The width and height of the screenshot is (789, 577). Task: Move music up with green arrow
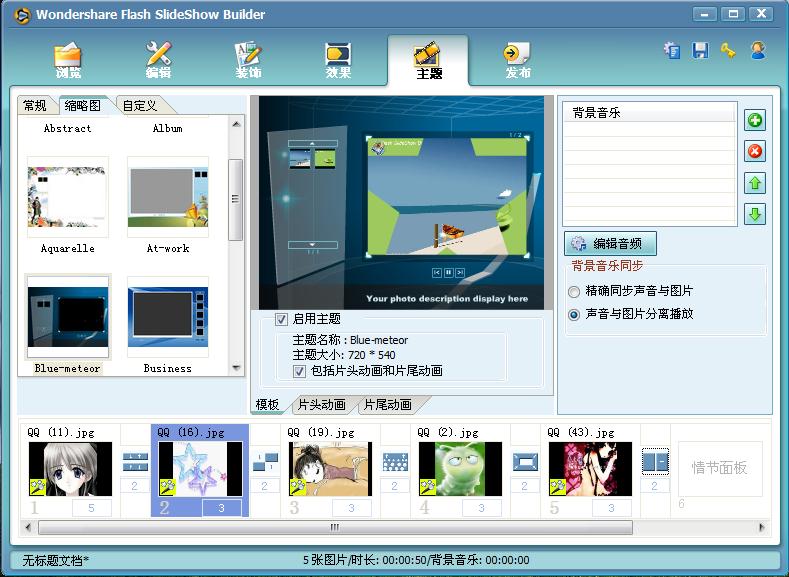755,183
